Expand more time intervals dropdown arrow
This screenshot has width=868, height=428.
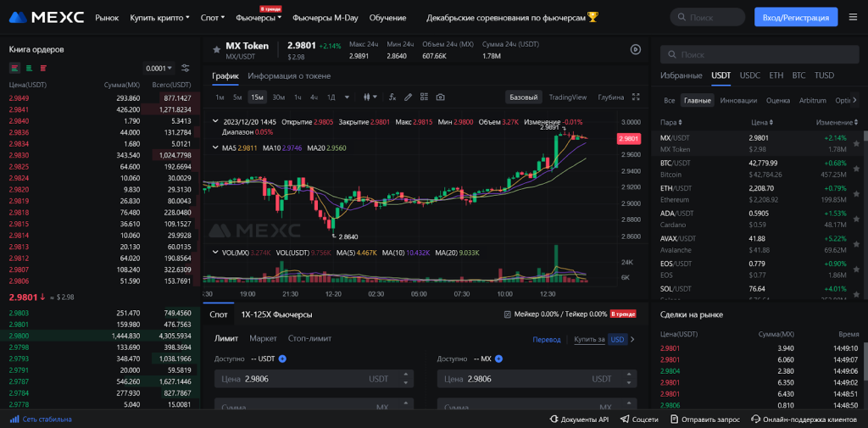click(x=347, y=97)
